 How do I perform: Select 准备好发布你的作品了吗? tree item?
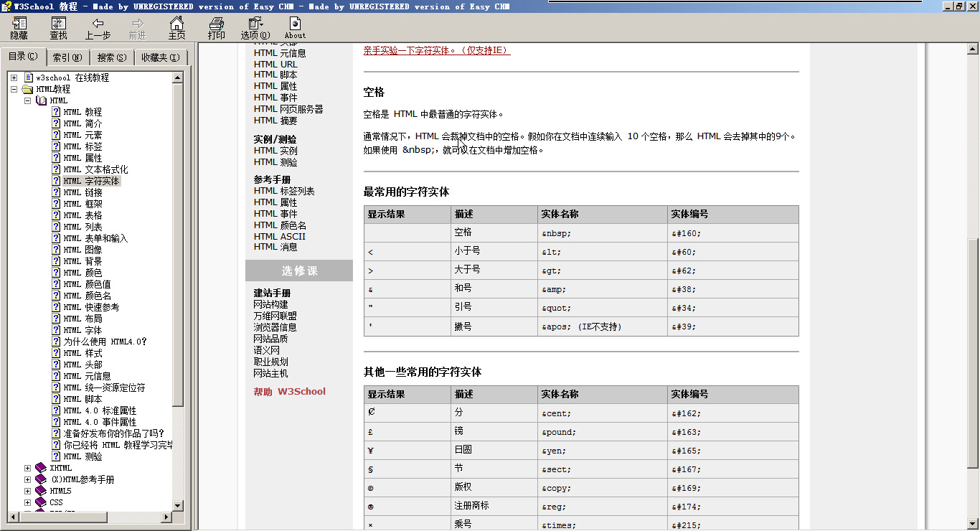[113, 433]
